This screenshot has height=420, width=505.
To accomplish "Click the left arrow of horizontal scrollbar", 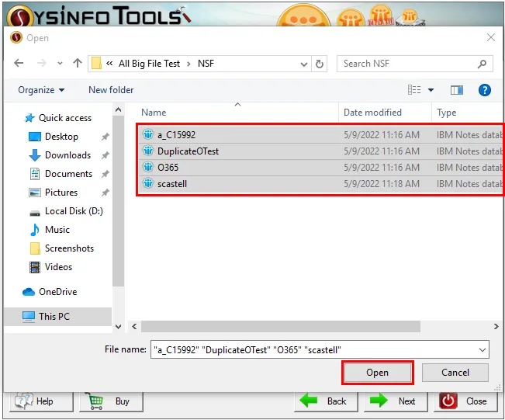I will (x=134, y=327).
